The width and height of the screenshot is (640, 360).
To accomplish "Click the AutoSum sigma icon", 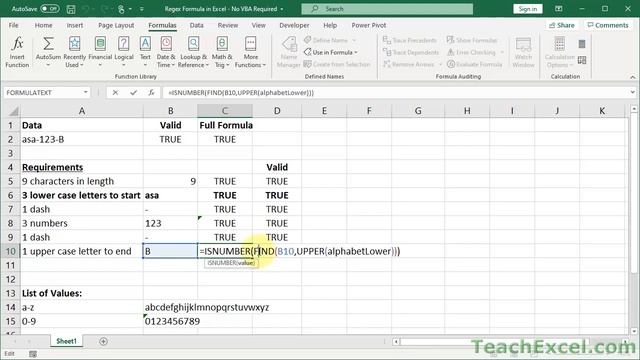I will [x=48, y=44].
